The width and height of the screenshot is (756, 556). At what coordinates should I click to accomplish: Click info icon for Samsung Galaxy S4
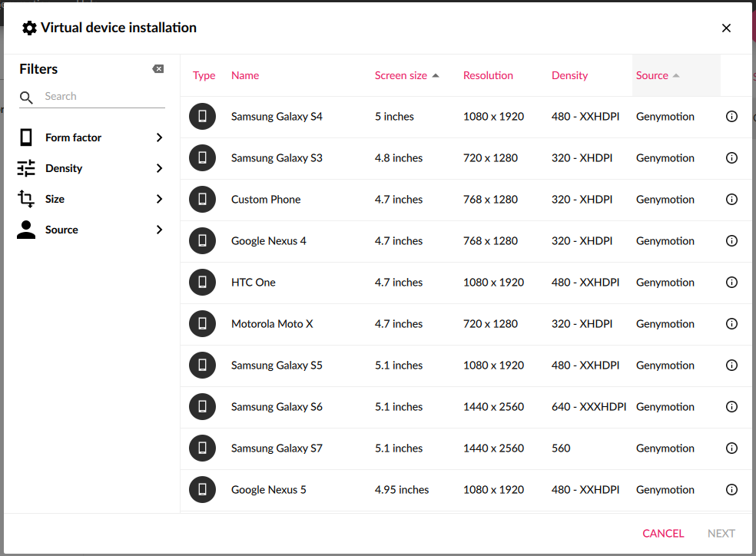731,117
